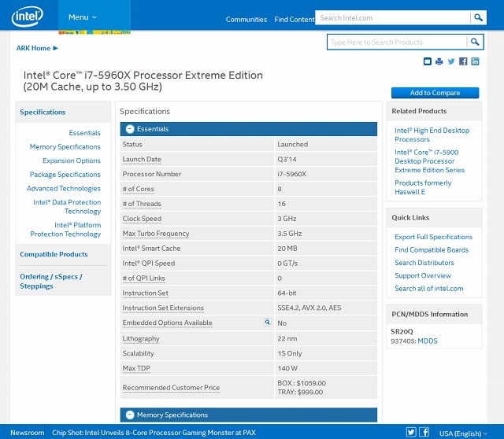Share page via LinkedIn icon
Viewport: 504px width, 439px height.
coord(475,61)
